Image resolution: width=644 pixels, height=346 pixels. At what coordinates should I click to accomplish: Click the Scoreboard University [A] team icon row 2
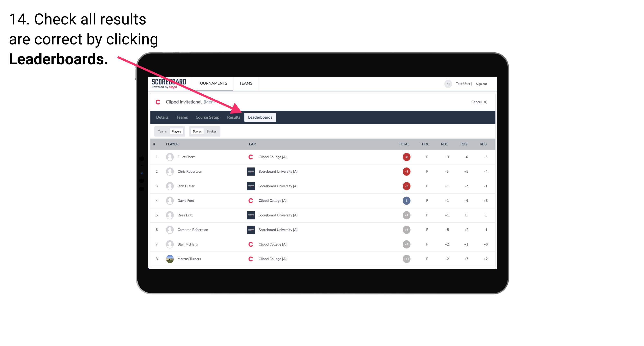250,171
